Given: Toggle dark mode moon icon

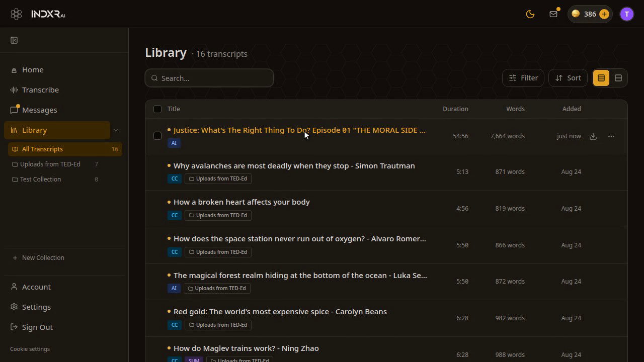Looking at the screenshot, I should (530, 14).
